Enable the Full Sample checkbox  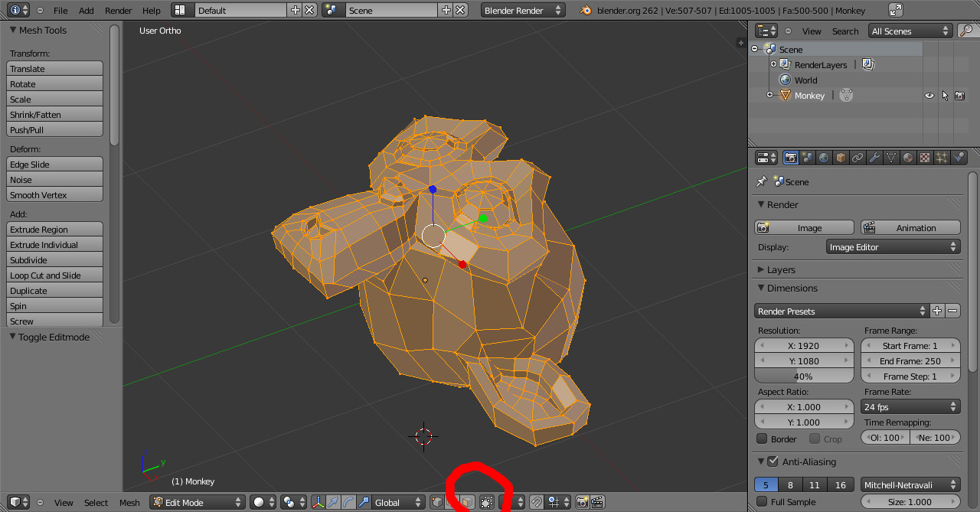pos(762,501)
